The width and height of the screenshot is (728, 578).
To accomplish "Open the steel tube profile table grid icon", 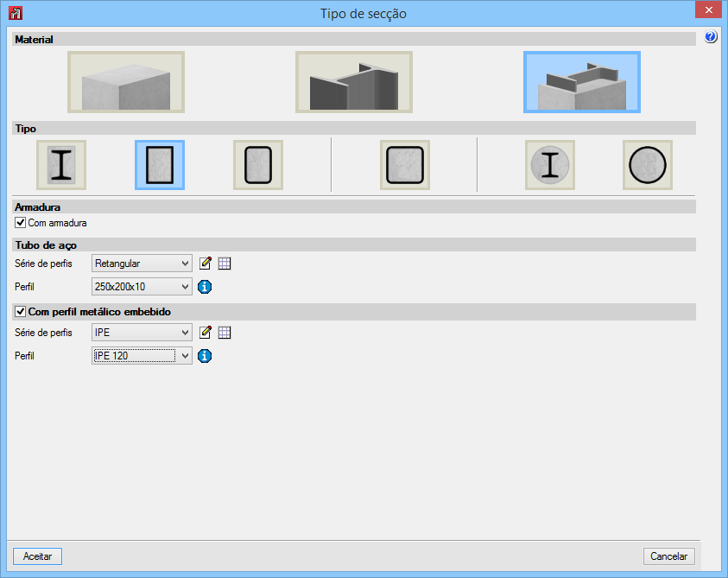I will pos(225,264).
